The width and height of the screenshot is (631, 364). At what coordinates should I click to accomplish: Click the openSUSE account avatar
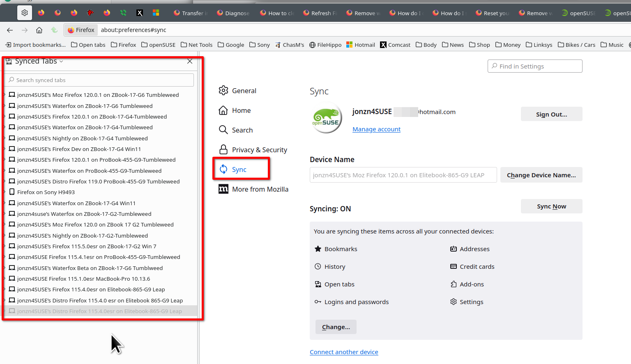[327, 118]
